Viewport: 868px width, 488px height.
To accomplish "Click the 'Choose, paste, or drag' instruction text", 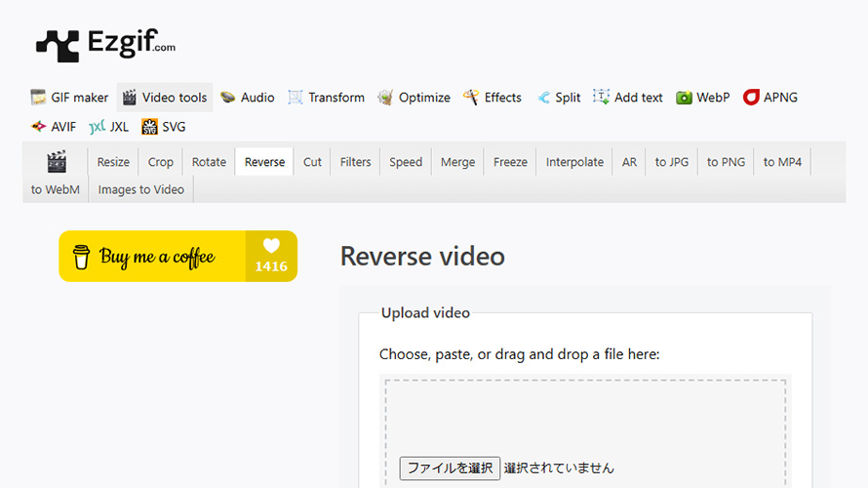I will point(519,354).
